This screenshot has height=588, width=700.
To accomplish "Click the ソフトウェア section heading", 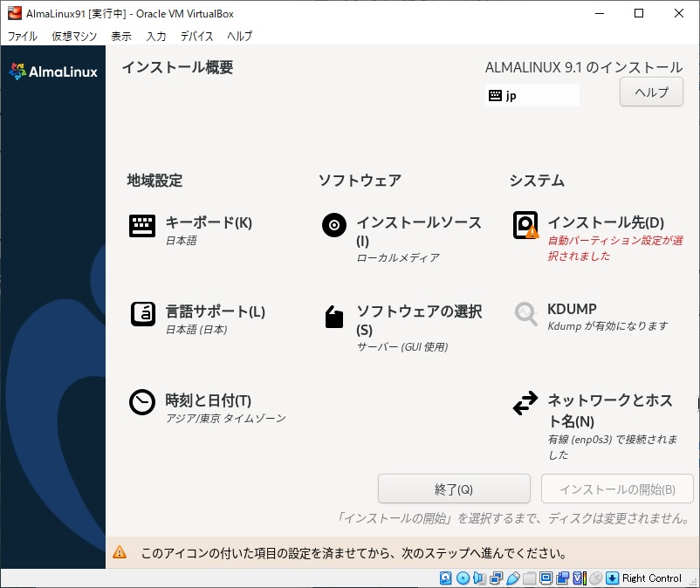I will 360,181.
